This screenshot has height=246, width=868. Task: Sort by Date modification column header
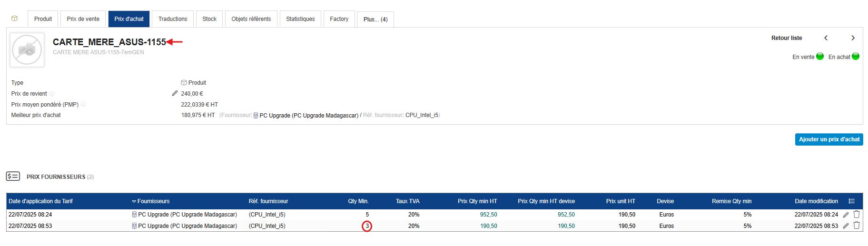tap(816, 201)
